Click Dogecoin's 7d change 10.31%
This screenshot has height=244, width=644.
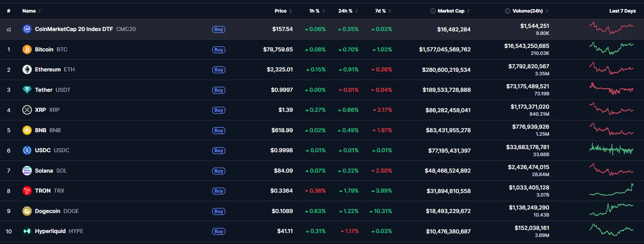tap(381, 211)
